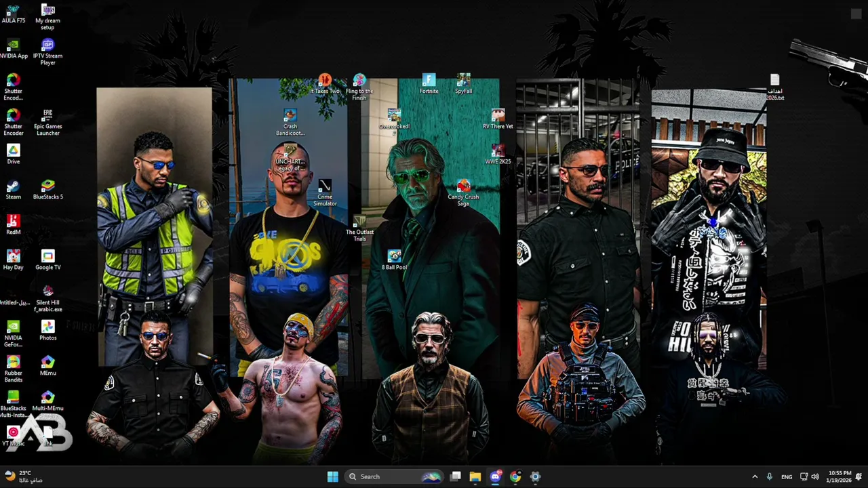Select the Silent Hill f_arabic.exe file

pos(47,298)
